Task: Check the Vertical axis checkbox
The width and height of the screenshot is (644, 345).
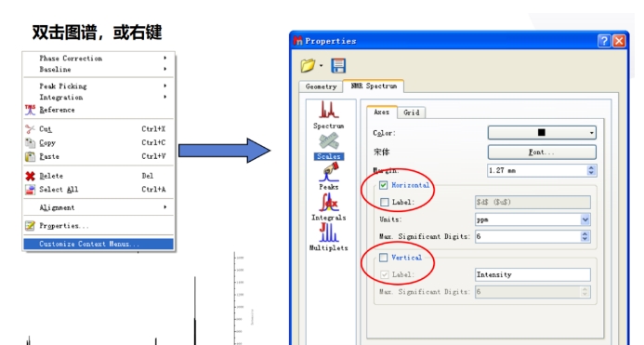Action: coord(383,258)
